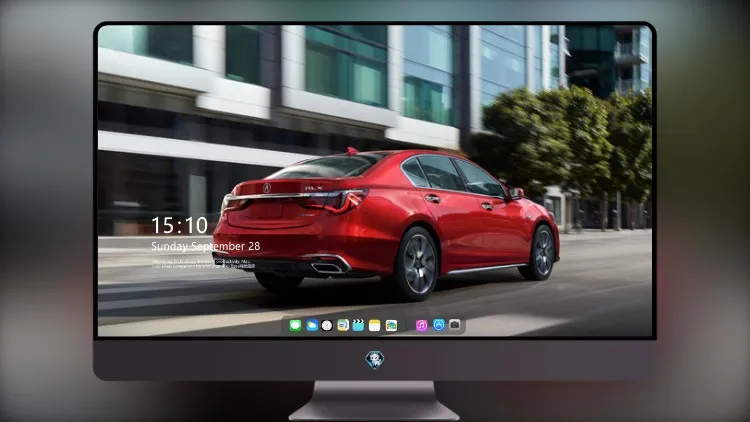Viewport: 750px width, 422px height.
Task: Open the pink iTunes music app in the dock
Action: [x=421, y=325]
